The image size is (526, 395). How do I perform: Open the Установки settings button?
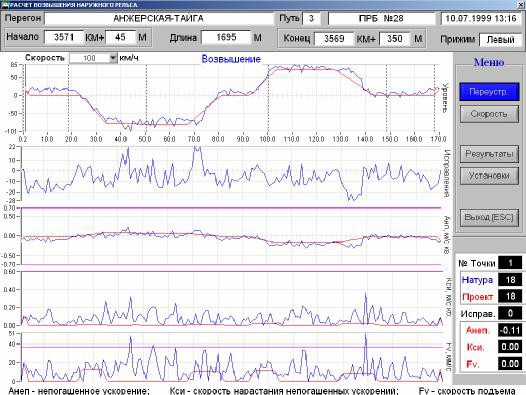pyautogui.click(x=489, y=176)
